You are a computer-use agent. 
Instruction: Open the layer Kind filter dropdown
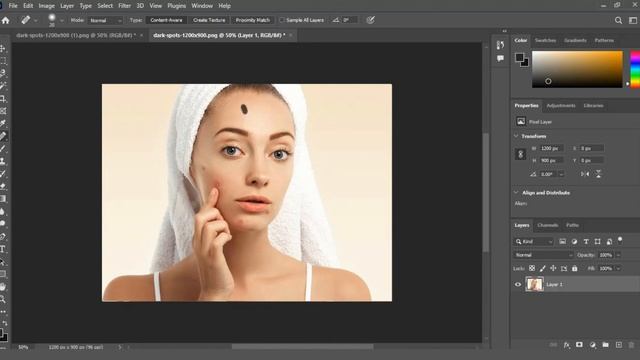(534, 242)
